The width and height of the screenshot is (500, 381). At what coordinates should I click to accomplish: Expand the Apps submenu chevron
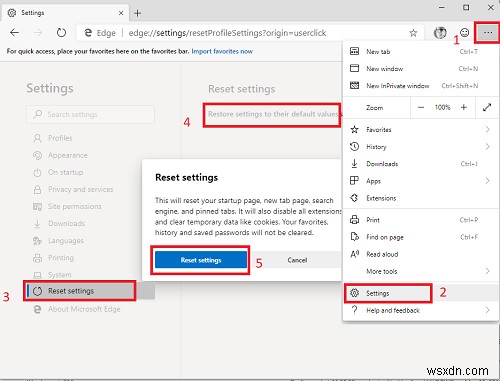click(x=487, y=181)
